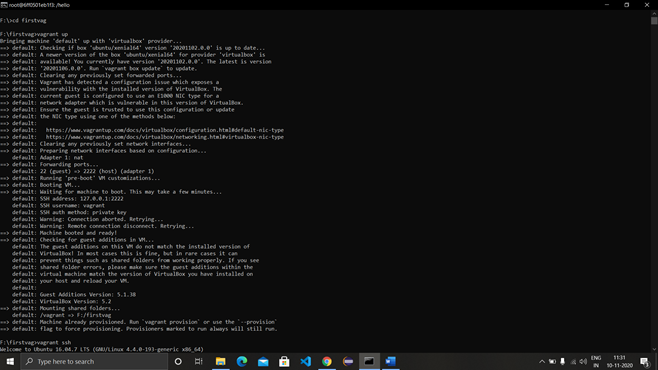The height and width of the screenshot is (370, 658).
Task: Click 'Warning: Connection aborted. Retrying...' line
Action: tap(88, 219)
